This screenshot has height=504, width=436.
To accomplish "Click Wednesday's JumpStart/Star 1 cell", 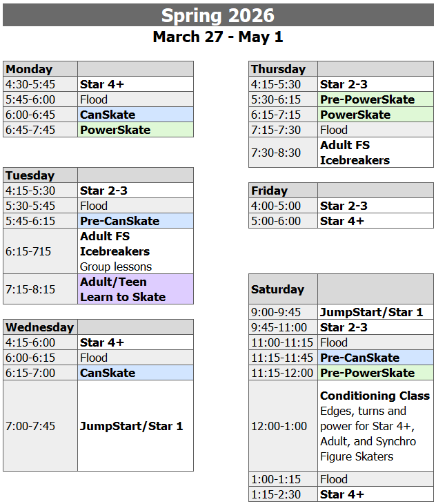I will point(135,426).
